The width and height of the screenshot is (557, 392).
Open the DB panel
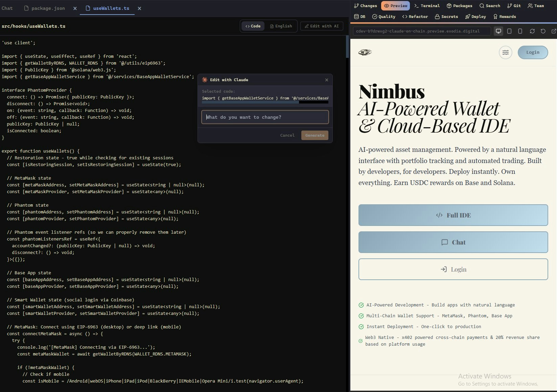[359, 16]
